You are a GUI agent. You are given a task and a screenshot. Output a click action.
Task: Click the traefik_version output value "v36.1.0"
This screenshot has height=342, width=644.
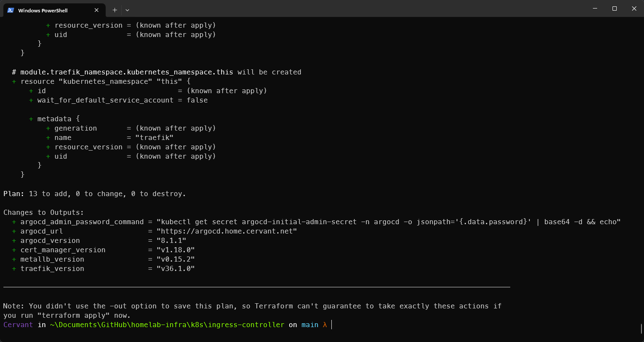click(175, 269)
